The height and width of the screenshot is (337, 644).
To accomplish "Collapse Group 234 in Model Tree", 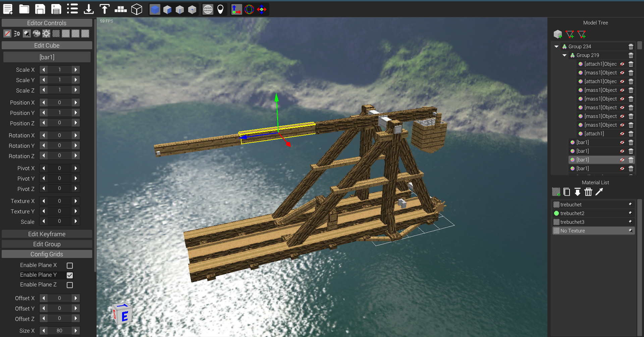I will [x=556, y=47].
